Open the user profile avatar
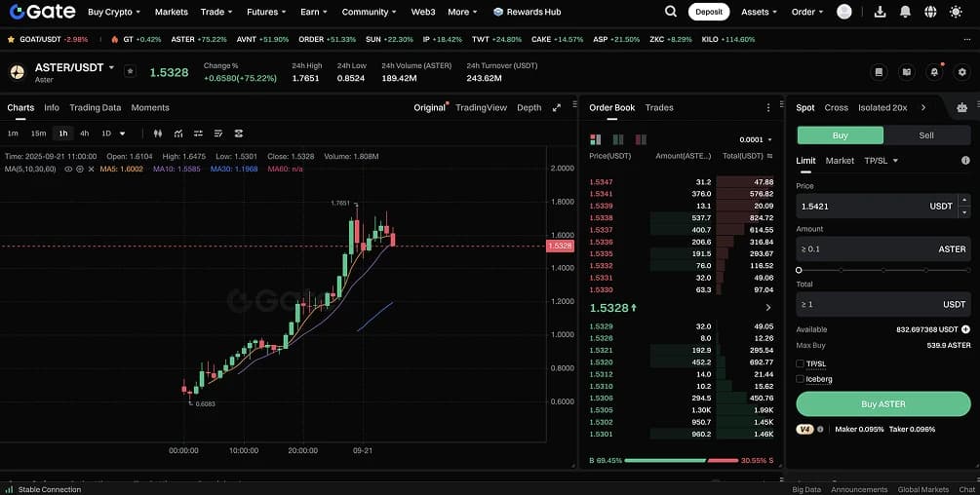Viewport: 980px width, 495px height. (843, 12)
